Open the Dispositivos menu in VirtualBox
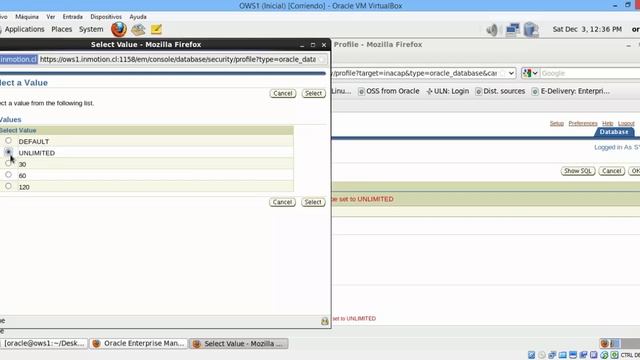This screenshot has height=360, width=640. click(x=106, y=17)
